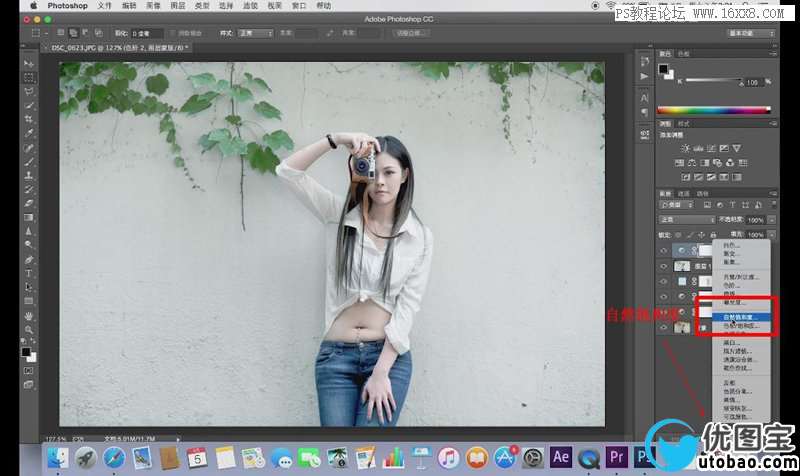The height and width of the screenshot is (476, 800).
Task: Hide the bottom background layer
Action: (663, 328)
